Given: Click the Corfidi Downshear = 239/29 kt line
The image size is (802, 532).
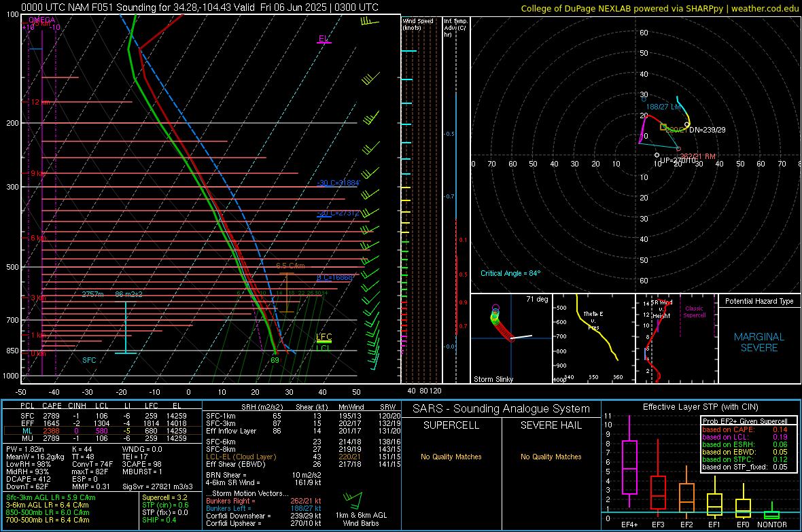Looking at the screenshot, I should pos(264,516).
